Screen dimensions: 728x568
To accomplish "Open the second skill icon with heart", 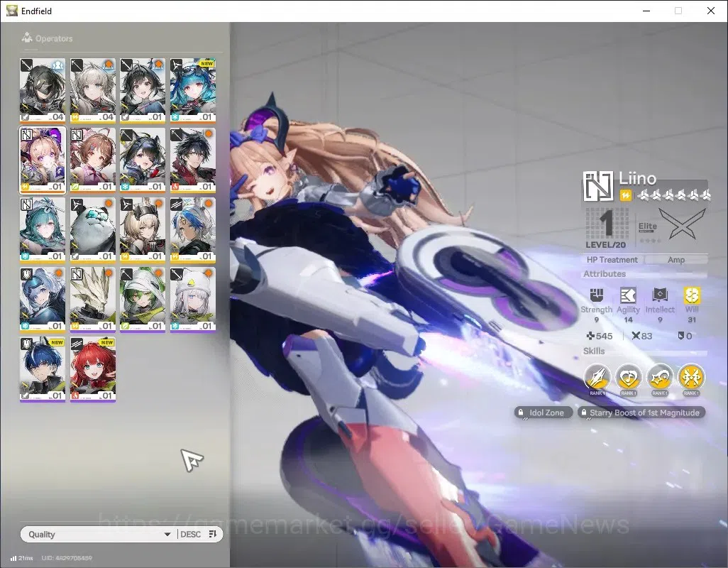I will 628,378.
